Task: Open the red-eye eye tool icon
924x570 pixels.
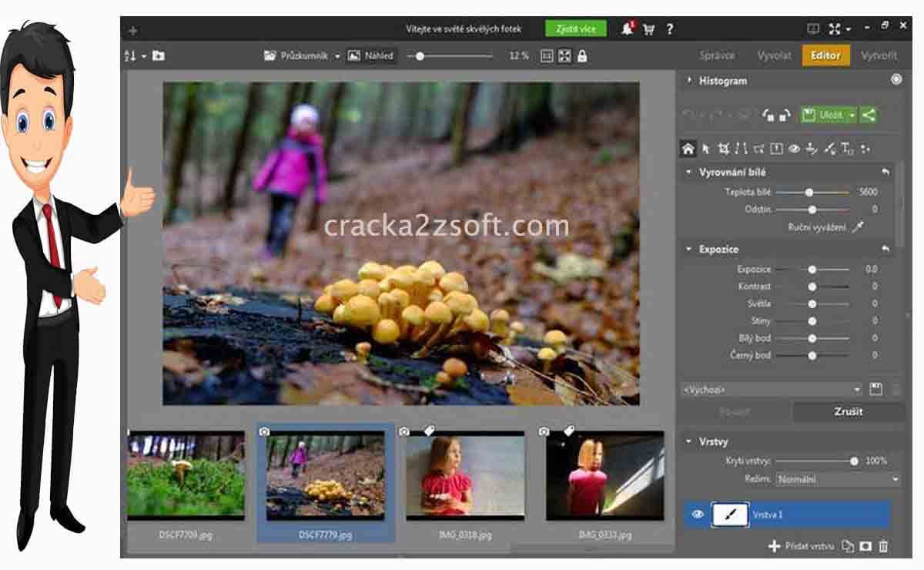Action: pos(794,149)
